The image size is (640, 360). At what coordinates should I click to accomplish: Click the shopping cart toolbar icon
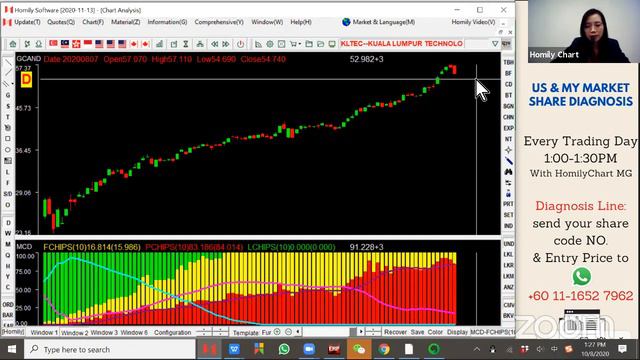293,44
